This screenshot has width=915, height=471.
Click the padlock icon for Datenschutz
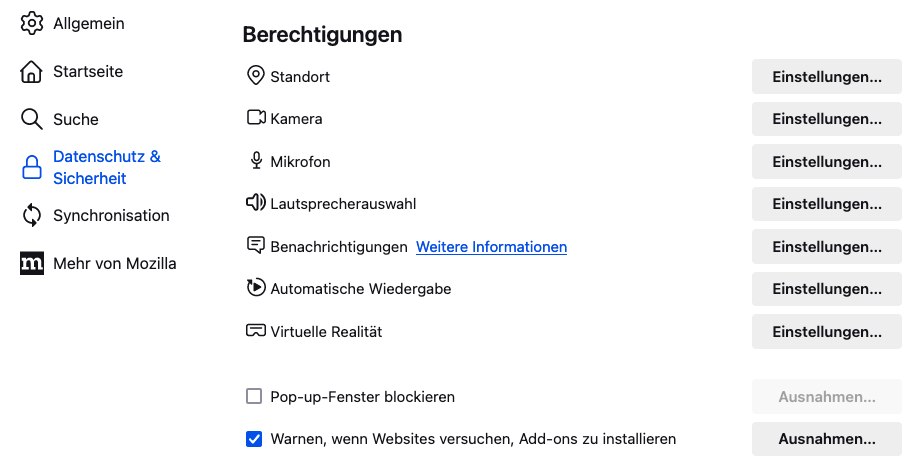click(32, 167)
